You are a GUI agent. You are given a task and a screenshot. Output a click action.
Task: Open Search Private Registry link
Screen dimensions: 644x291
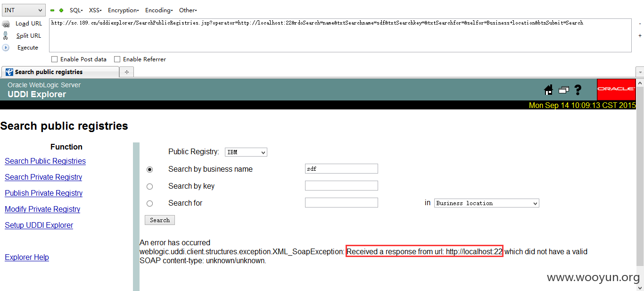(x=43, y=177)
